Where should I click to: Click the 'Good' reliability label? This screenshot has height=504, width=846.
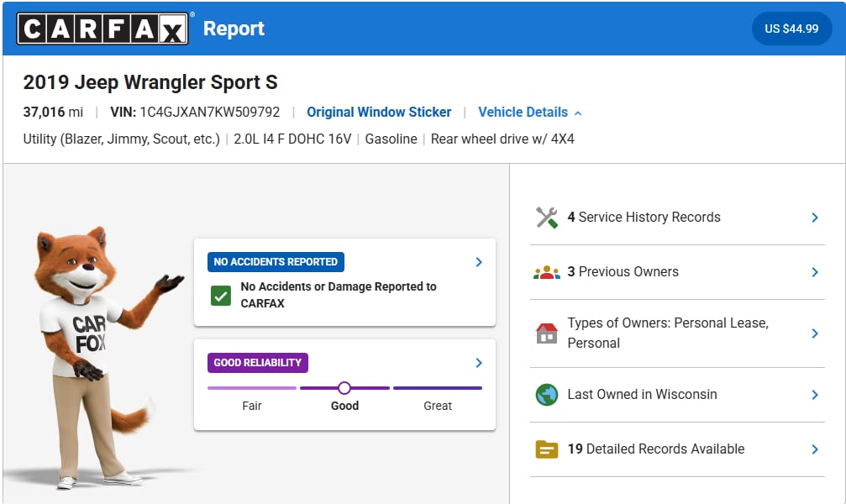click(x=344, y=406)
